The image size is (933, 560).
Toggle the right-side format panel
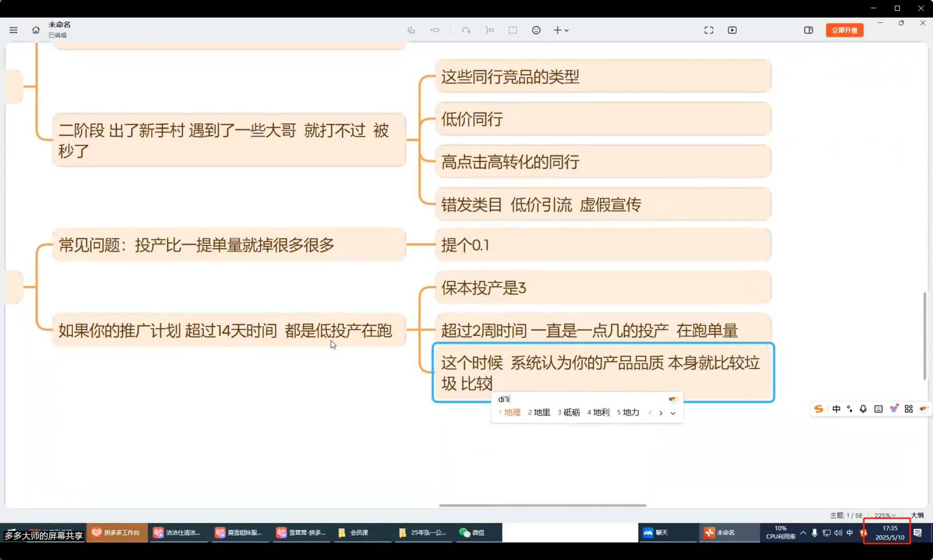(x=809, y=30)
